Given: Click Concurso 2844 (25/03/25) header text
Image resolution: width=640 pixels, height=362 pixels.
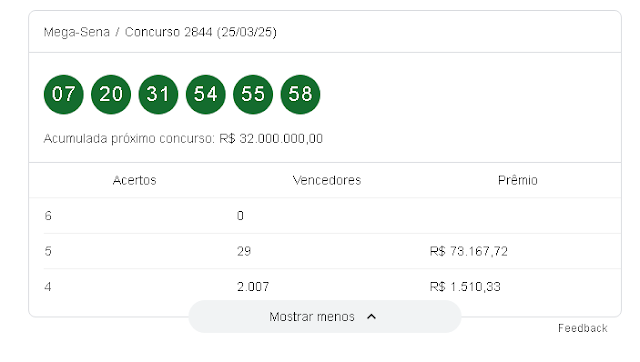Looking at the screenshot, I should 201,32.
